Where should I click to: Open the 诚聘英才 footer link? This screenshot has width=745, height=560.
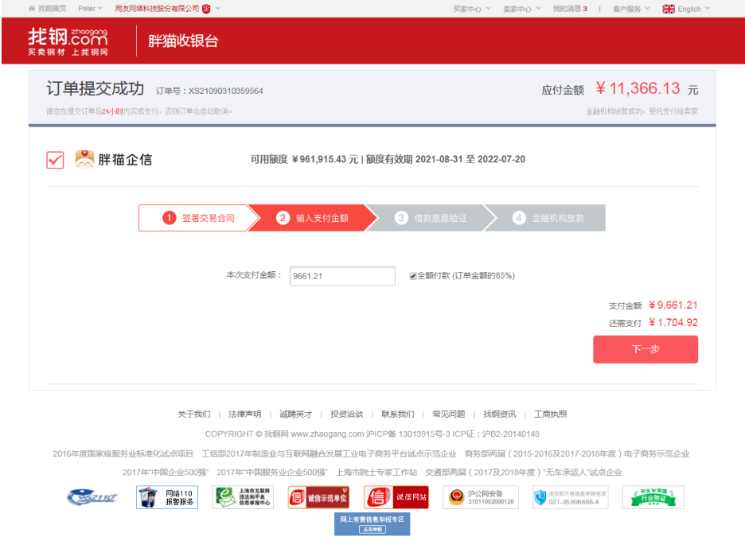[x=295, y=414]
